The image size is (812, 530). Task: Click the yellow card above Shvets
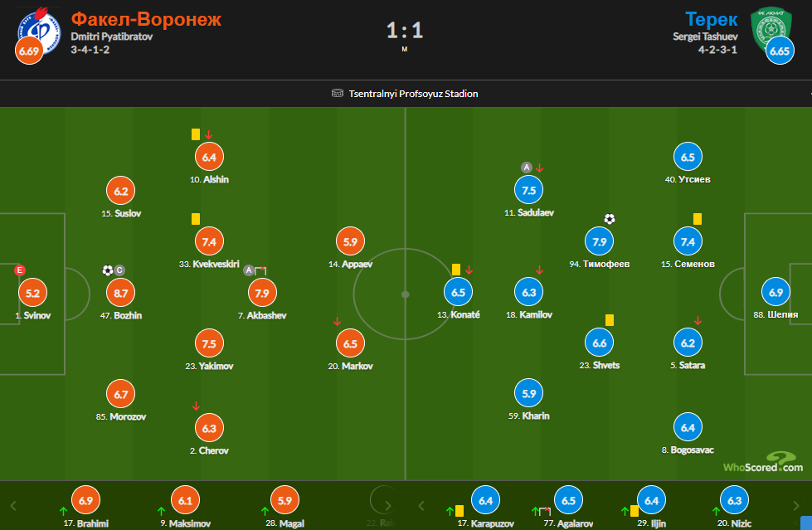610,319
